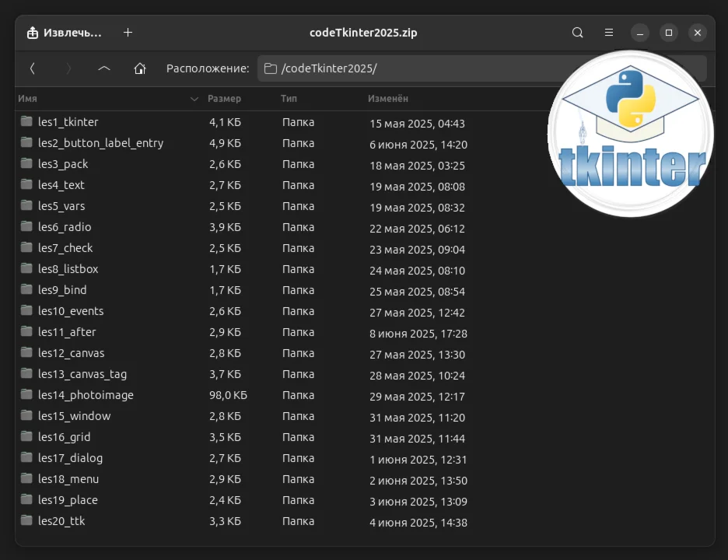Select the les14_photoimage folder icon
Viewport: 728px width, 560px height.
click(26, 395)
